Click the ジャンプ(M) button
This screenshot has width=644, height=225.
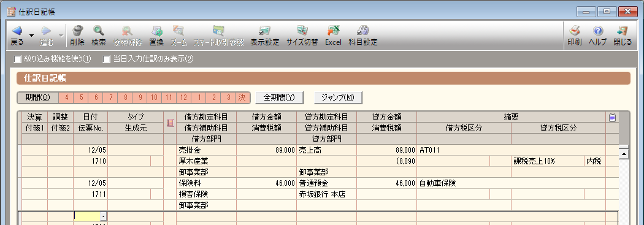pyautogui.click(x=338, y=97)
